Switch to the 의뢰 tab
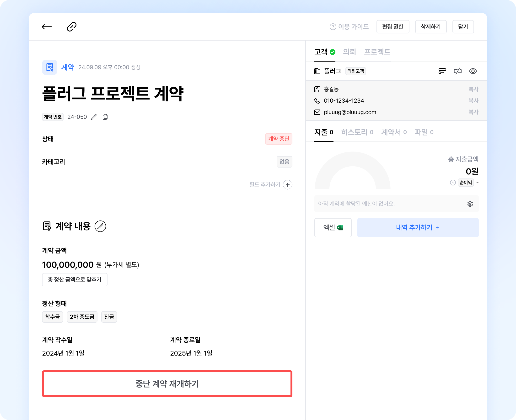The image size is (516, 420). click(x=349, y=52)
